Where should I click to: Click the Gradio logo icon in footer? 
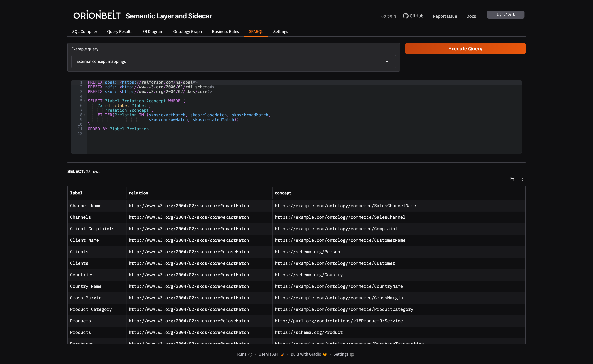pos(325,354)
